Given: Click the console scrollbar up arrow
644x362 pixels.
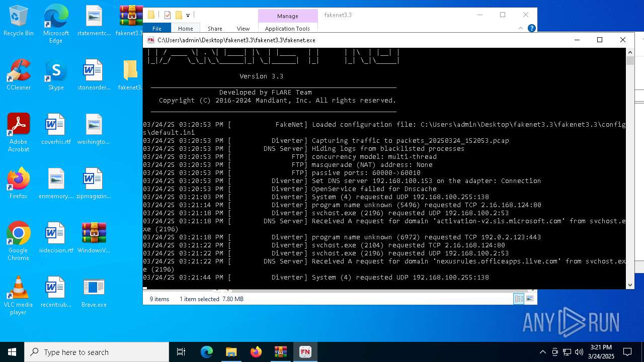Looking at the screenshot, I should 630,52.
